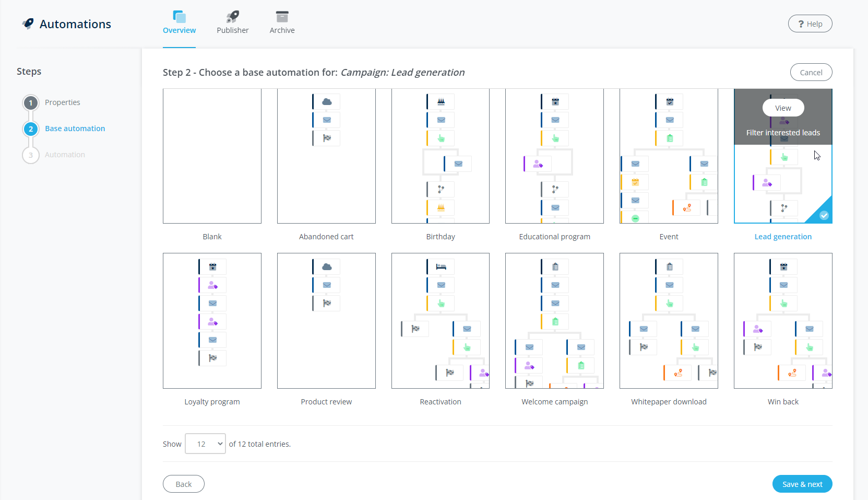Click the Back button

click(x=183, y=484)
